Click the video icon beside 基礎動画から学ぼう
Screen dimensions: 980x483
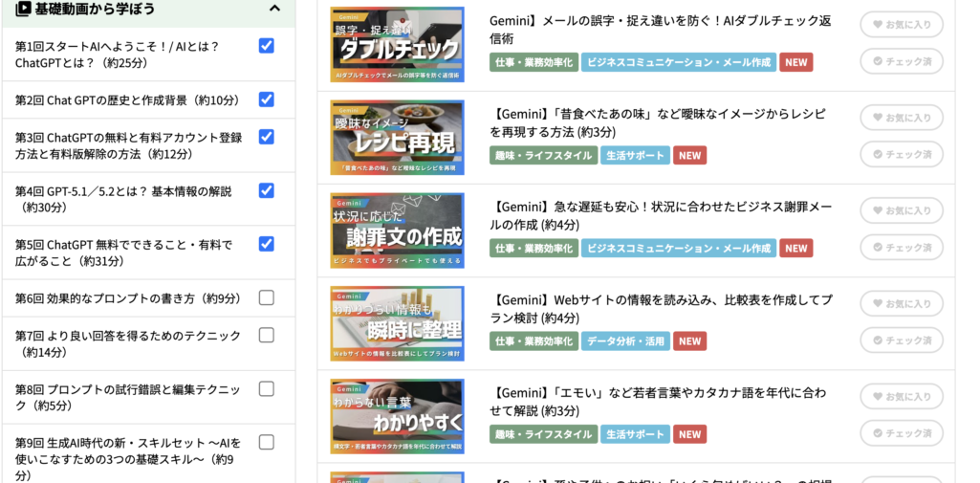pyautogui.click(x=23, y=9)
